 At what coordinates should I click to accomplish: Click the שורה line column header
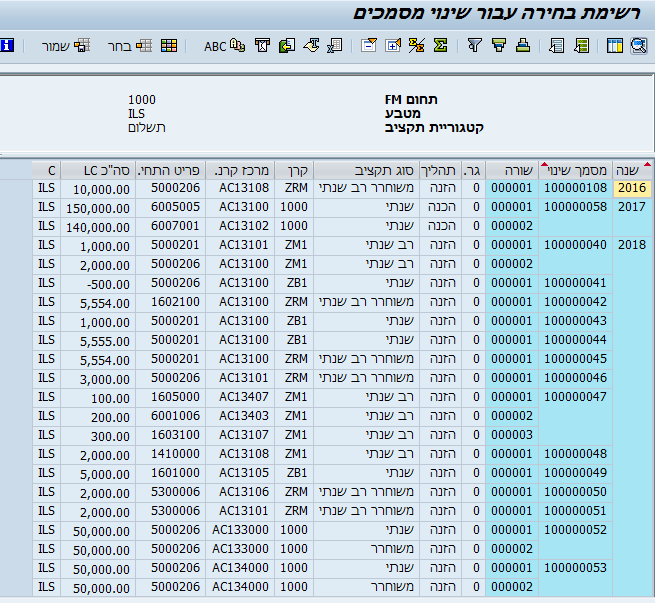(x=512, y=170)
